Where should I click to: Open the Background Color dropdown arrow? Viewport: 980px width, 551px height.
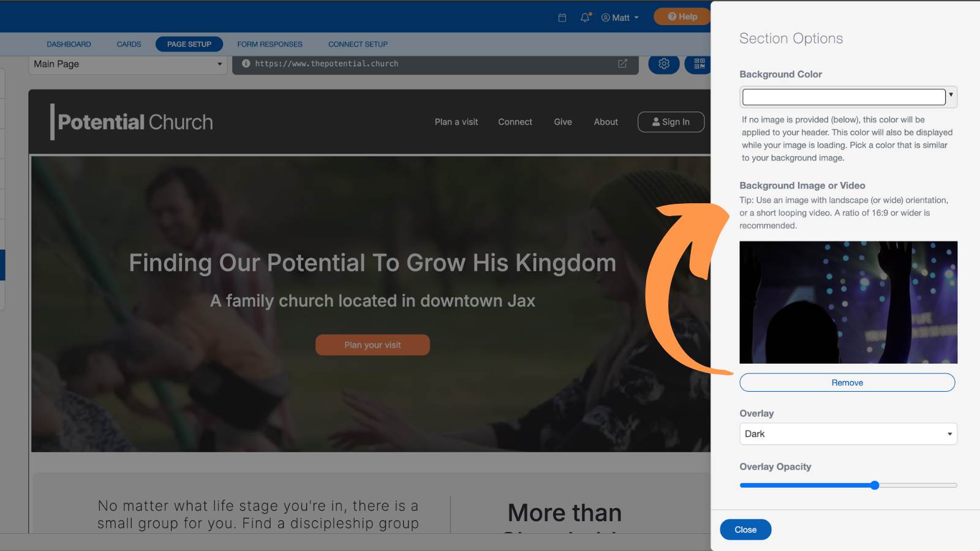(x=951, y=94)
